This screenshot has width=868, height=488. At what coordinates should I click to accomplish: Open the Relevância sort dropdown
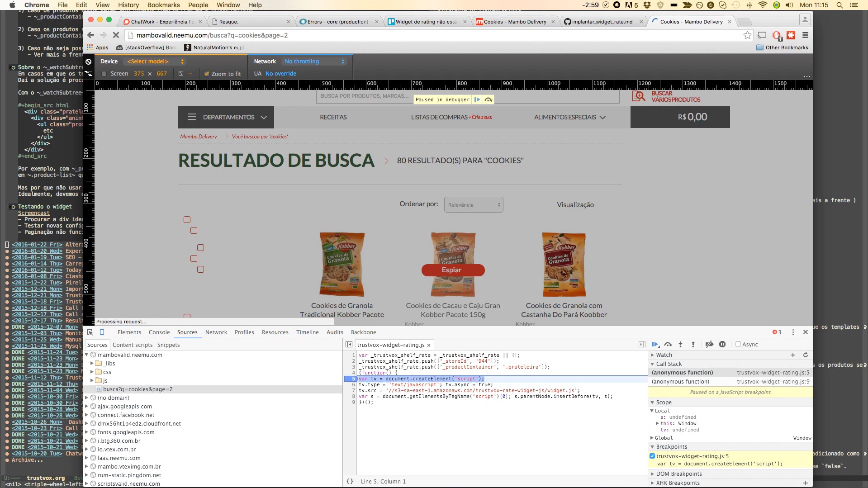click(474, 205)
